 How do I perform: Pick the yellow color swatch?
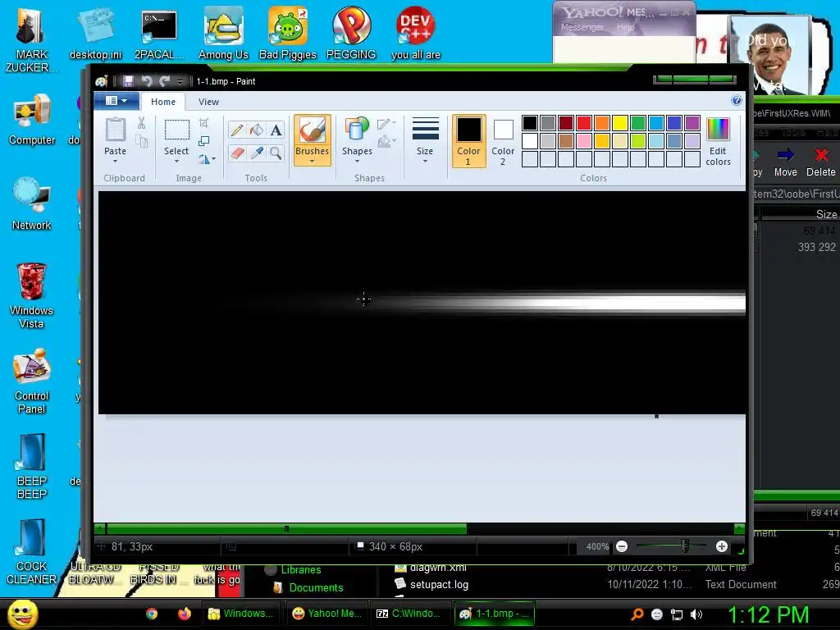620,123
